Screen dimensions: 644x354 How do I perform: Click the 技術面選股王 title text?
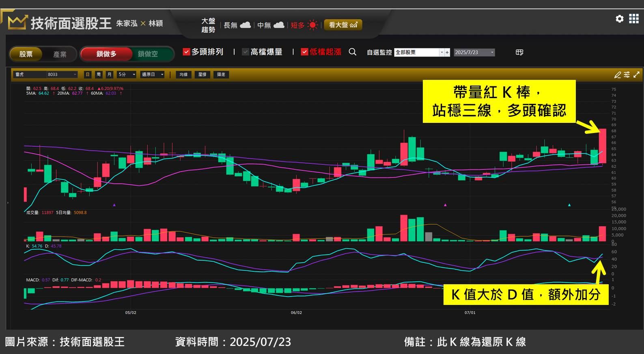pyautogui.click(x=71, y=23)
